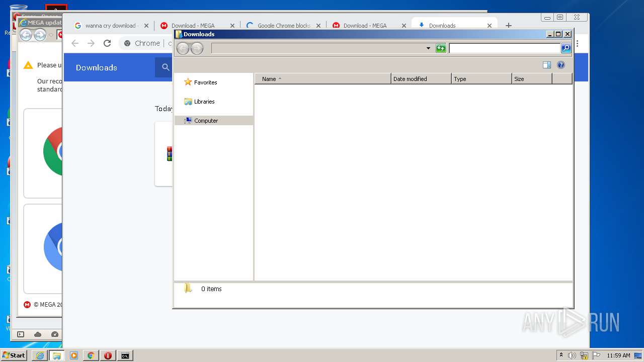644x362 pixels.
Task: Open Explorer help question mark icon
Action: click(561, 65)
